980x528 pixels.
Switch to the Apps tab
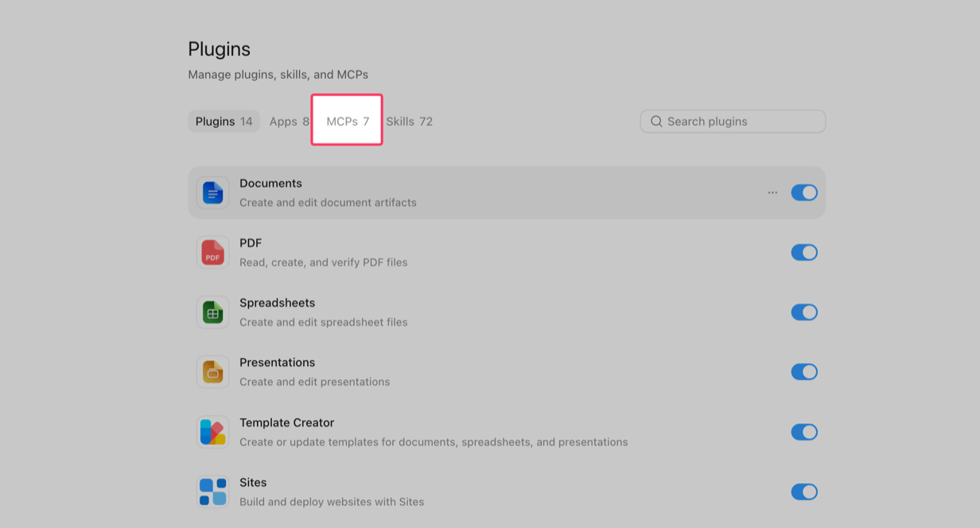coord(289,122)
